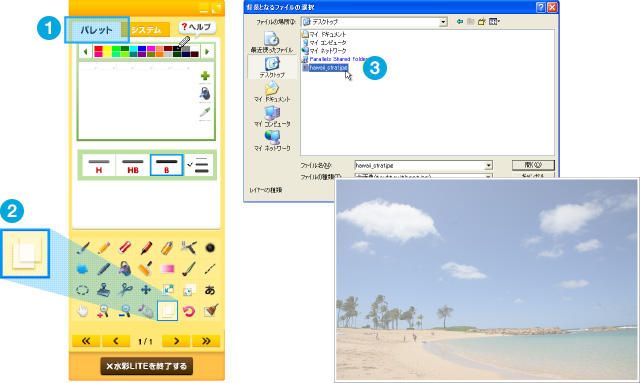Click the broom clear canvas icon
Viewport: 640px width, 383px height.
[211, 310]
